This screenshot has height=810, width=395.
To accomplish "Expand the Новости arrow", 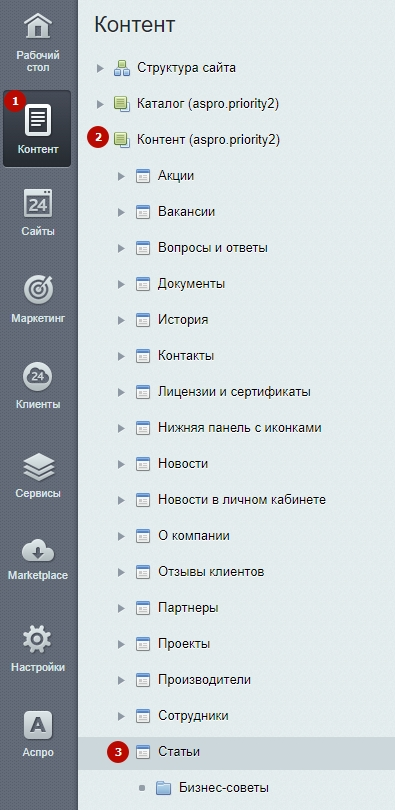I will [121, 464].
